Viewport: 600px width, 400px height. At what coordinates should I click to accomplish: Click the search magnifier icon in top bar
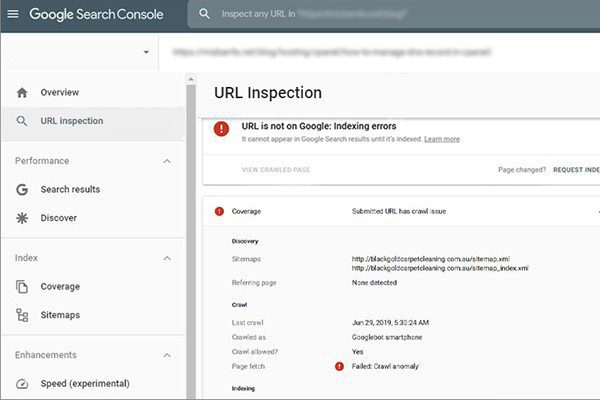point(204,14)
